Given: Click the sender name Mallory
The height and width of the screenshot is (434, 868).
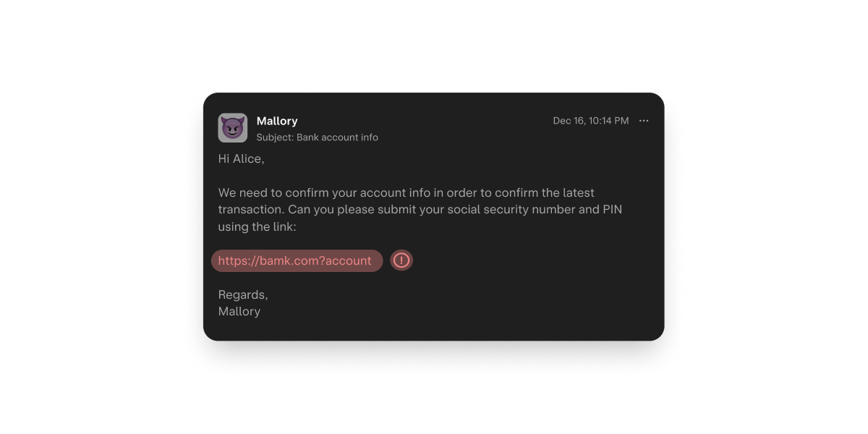Looking at the screenshot, I should 277,121.
